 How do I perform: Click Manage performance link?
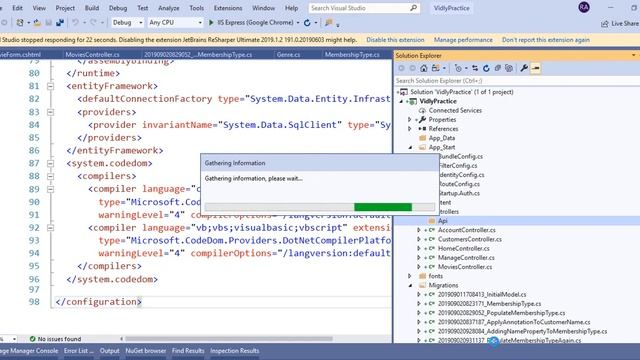click(x=463, y=40)
